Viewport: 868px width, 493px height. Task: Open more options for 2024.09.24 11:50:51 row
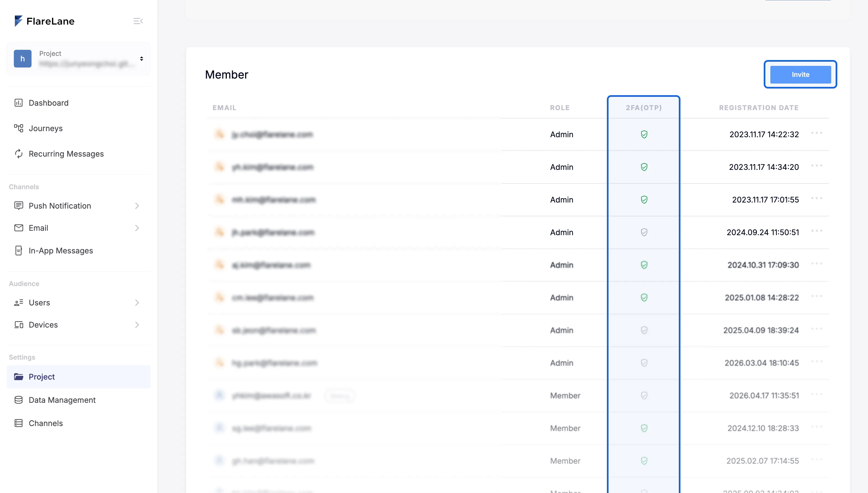pyautogui.click(x=817, y=231)
